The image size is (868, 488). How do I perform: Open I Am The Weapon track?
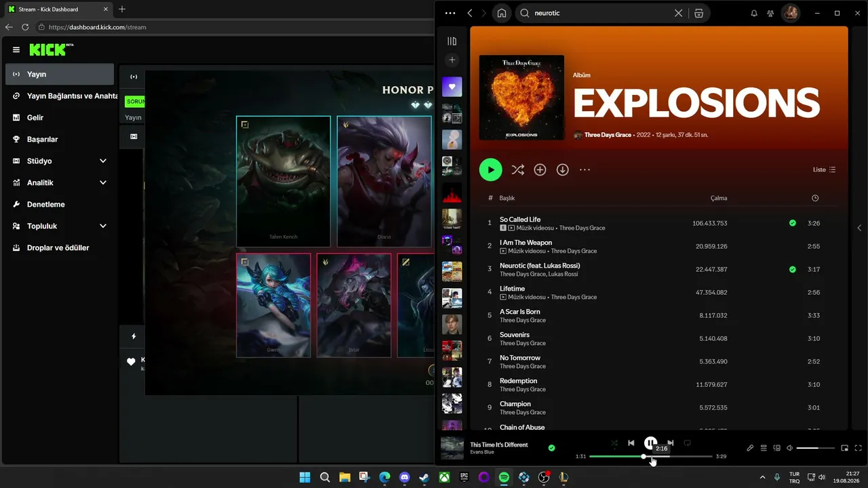526,243
